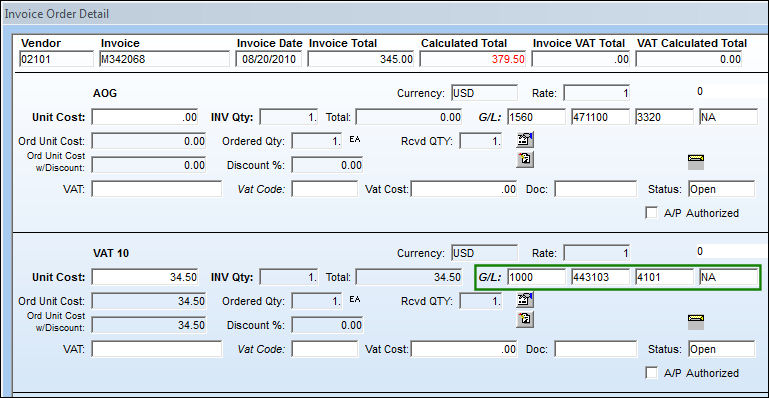
Task: Click the Invoice Total field 345.00
Action: pyautogui.click(x=360, y=59)
